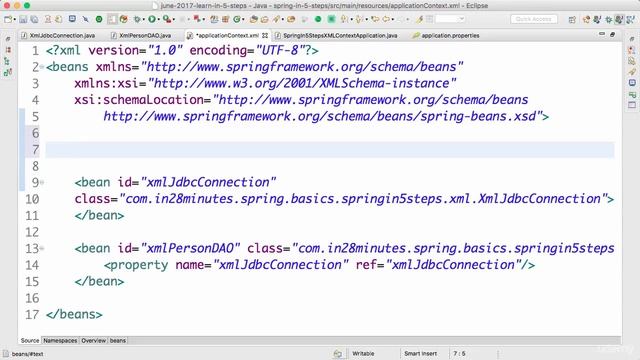Open the External Tools dropdown arrow
Screen dimensions: 640x360
click(174, 19)
